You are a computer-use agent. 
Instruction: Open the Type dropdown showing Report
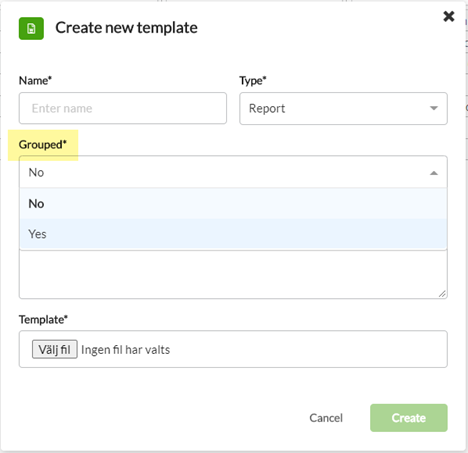[x=343, y=108]
